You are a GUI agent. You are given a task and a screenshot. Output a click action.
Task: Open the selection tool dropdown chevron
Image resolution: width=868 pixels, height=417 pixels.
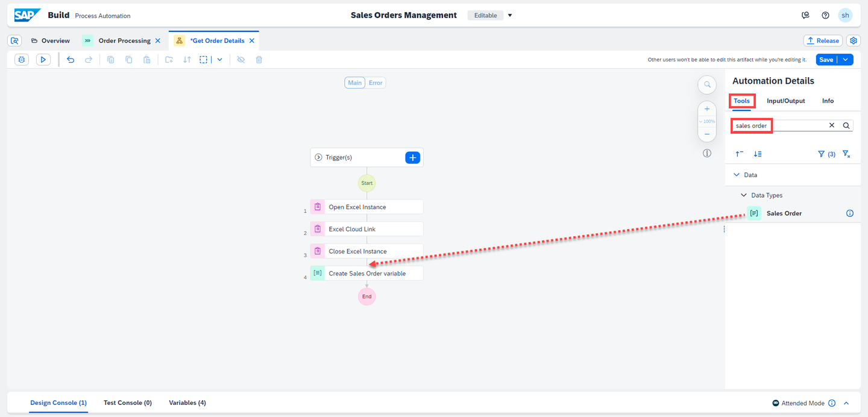pyautogui.click(x=219, y=60)
